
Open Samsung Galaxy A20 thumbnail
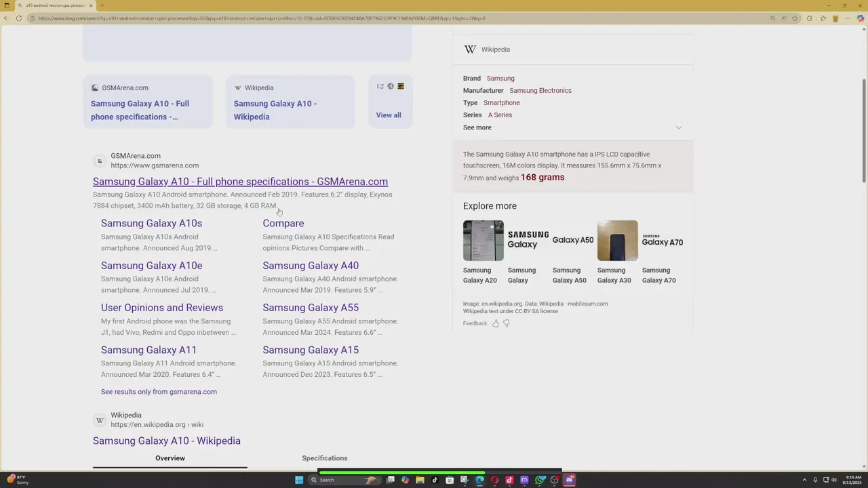click(x=483, y=241)
